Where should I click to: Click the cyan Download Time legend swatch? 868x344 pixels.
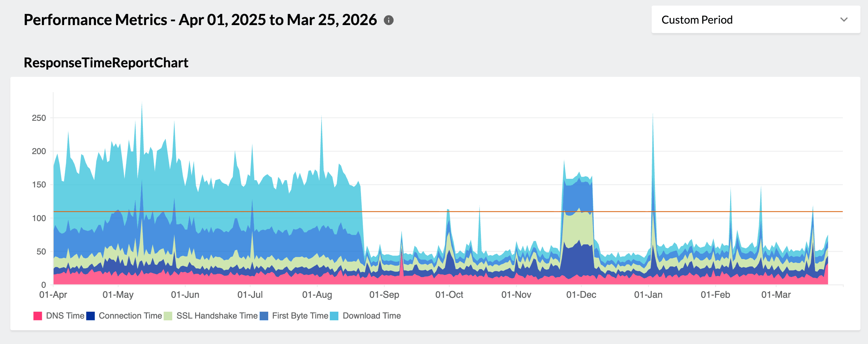pyautogui.click(x=334, y=316)
